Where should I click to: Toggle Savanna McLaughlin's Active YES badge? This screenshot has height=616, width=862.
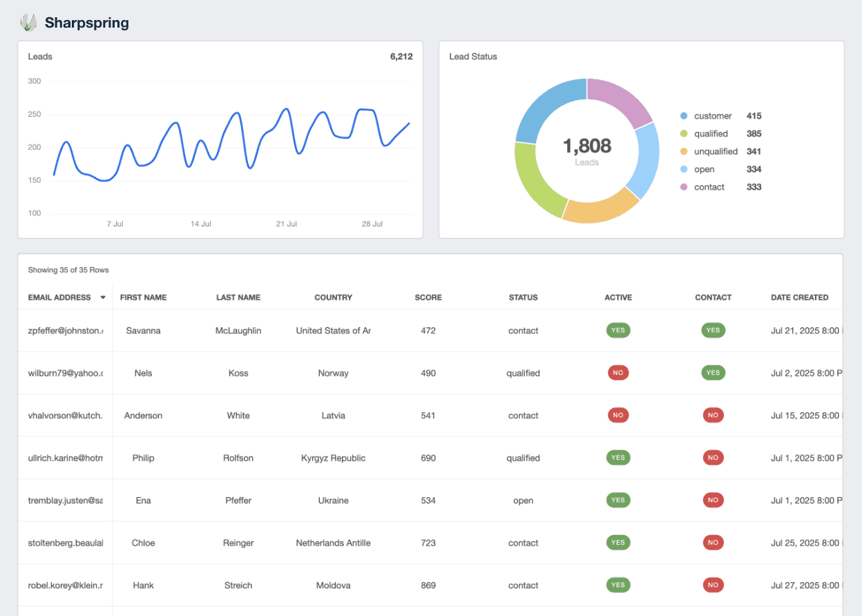(617, 330)
